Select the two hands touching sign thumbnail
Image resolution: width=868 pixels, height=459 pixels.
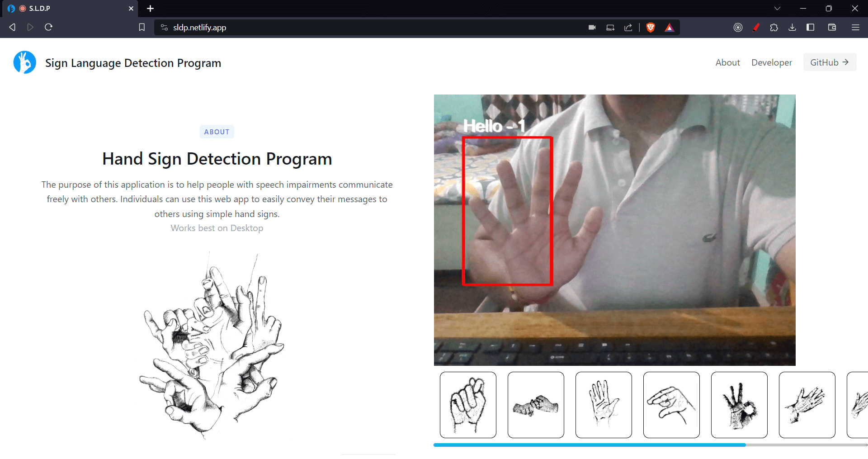coord(536,405)
